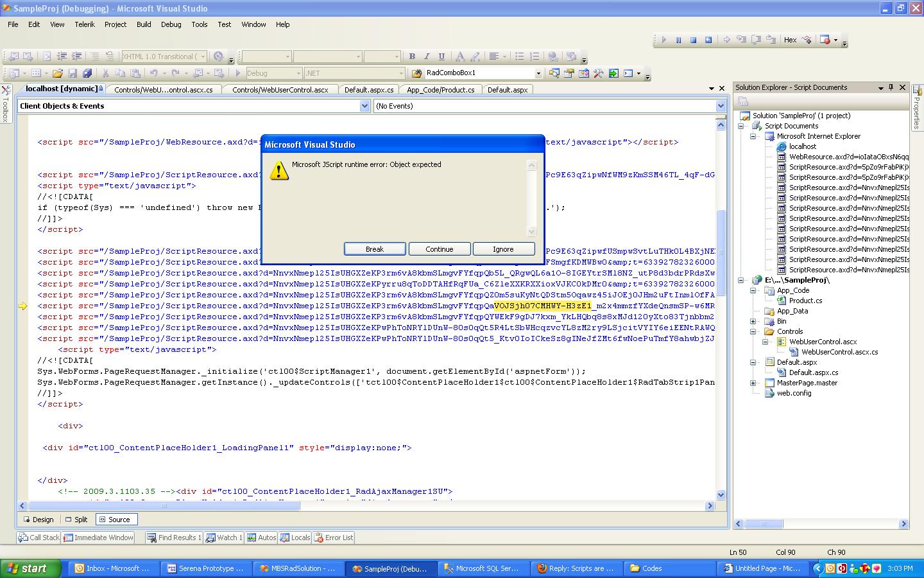924x578 pixels.
Task: Collapse the App_Code folder node
Action: (753, 290)
